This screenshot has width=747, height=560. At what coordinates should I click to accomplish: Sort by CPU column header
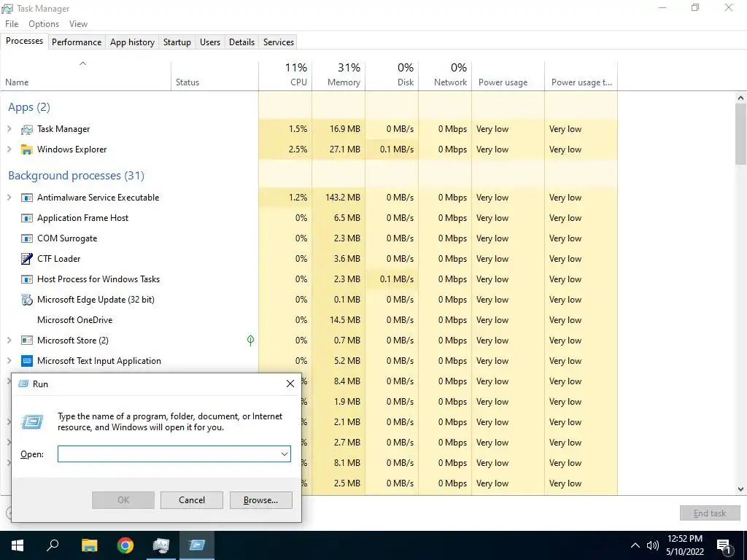[x=285, y=75]
